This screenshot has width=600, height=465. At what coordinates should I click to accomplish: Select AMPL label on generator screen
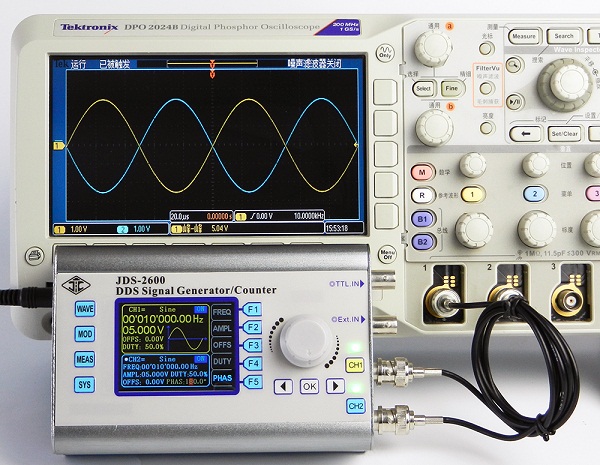pyautogui.click(x=222, y=329)
